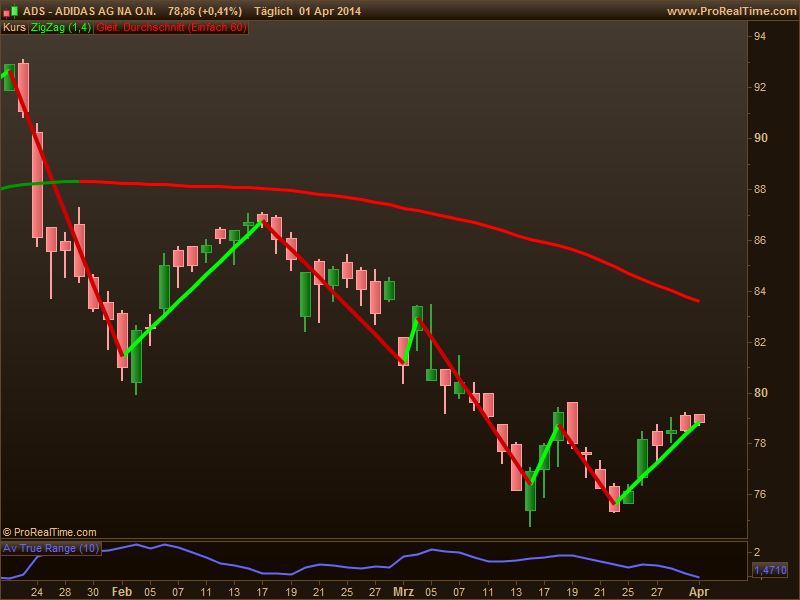Screen dimensions: 800x600
Task: Click the Mrz label on time axis
Action: (403, 592)
